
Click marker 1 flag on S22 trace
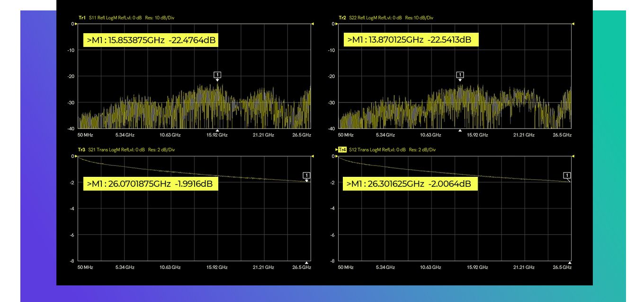[460, 75]
